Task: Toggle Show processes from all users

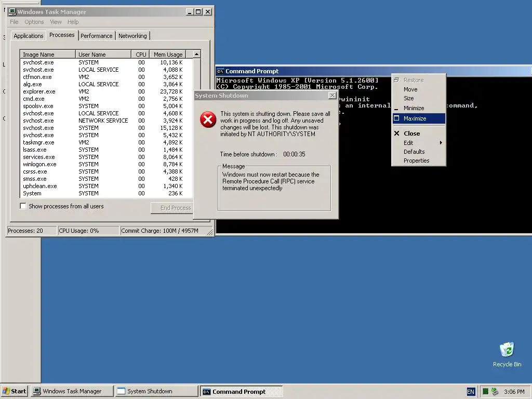Action: 23,206
